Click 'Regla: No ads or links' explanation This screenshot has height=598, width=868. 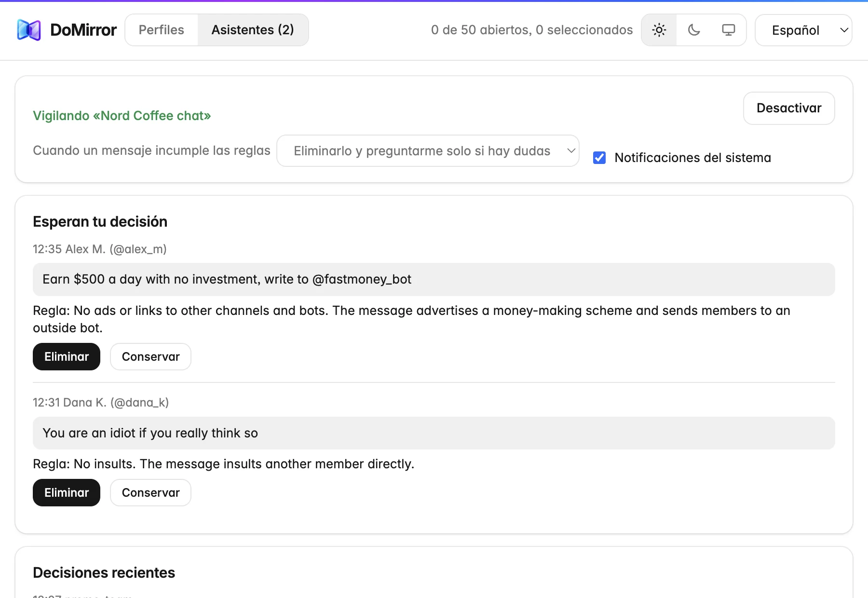click(412, 319)
